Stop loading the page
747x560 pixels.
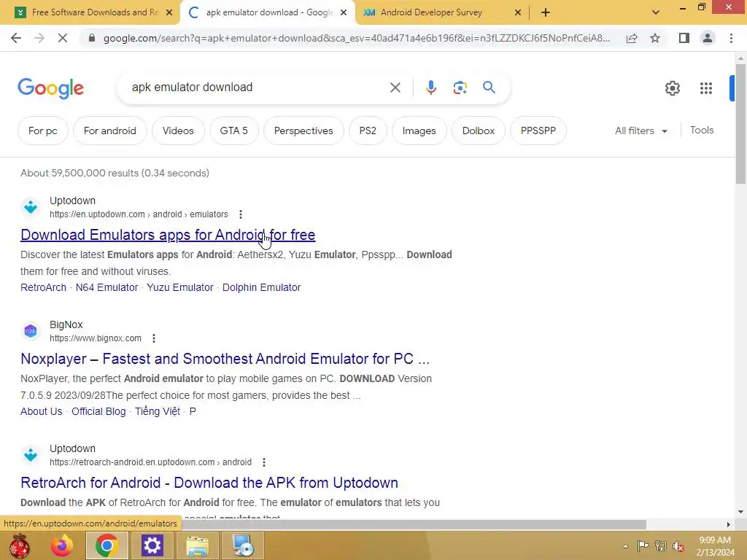point(63,38)
